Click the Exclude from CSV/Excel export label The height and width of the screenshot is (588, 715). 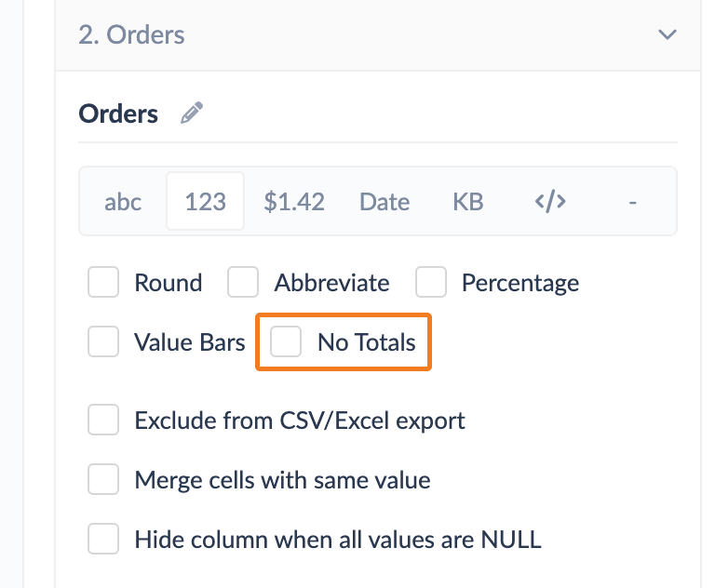tap(300, 421)
